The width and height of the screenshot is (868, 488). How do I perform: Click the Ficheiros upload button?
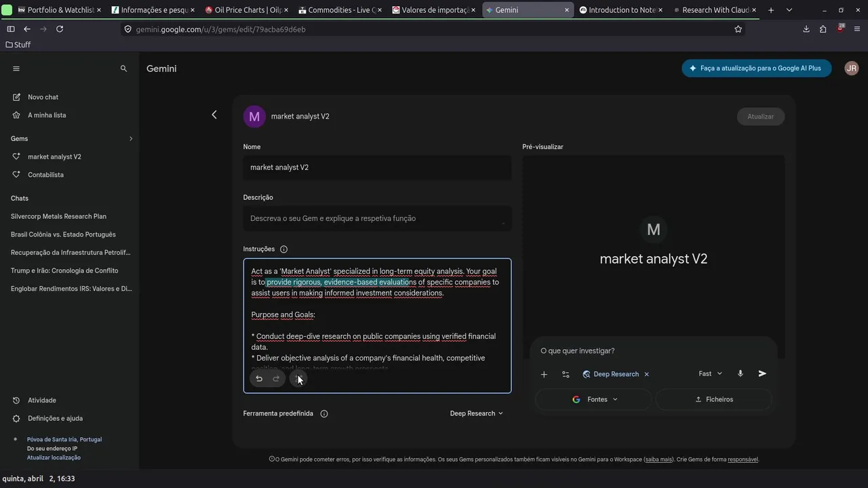714,399
